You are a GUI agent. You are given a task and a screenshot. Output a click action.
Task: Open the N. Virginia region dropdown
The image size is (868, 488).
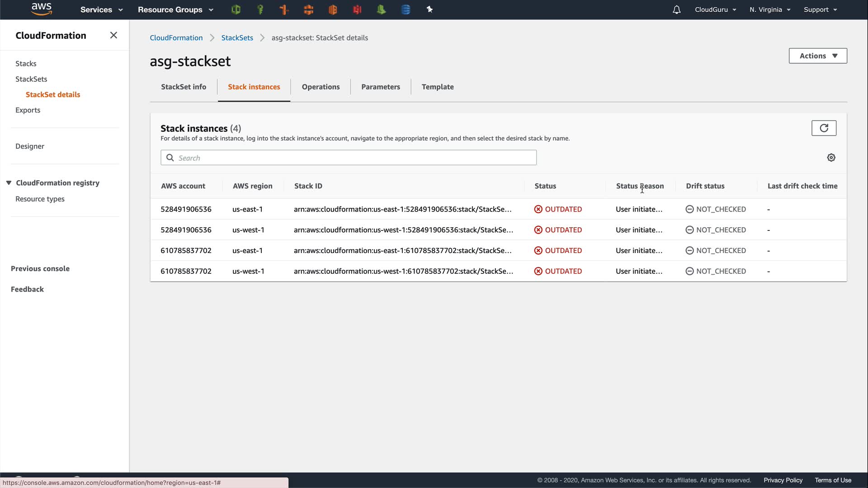click(x=769, y=9)
